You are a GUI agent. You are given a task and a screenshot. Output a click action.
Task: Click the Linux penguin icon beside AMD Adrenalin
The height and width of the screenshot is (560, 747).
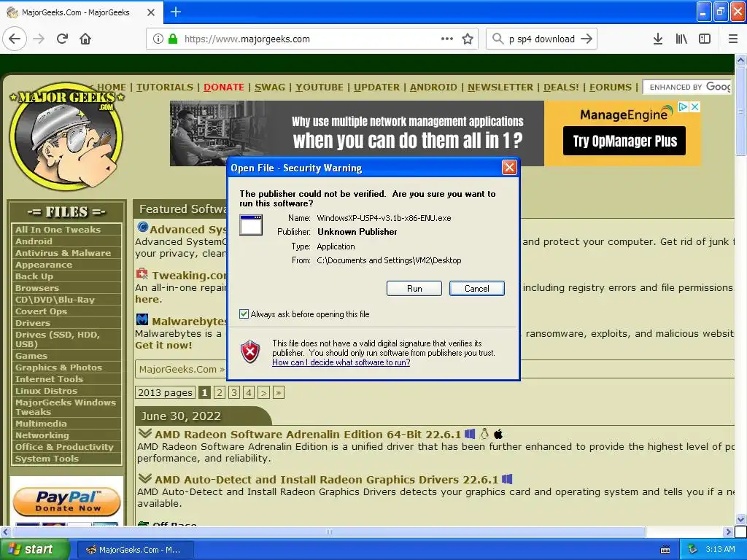click(x=484, y=434)
